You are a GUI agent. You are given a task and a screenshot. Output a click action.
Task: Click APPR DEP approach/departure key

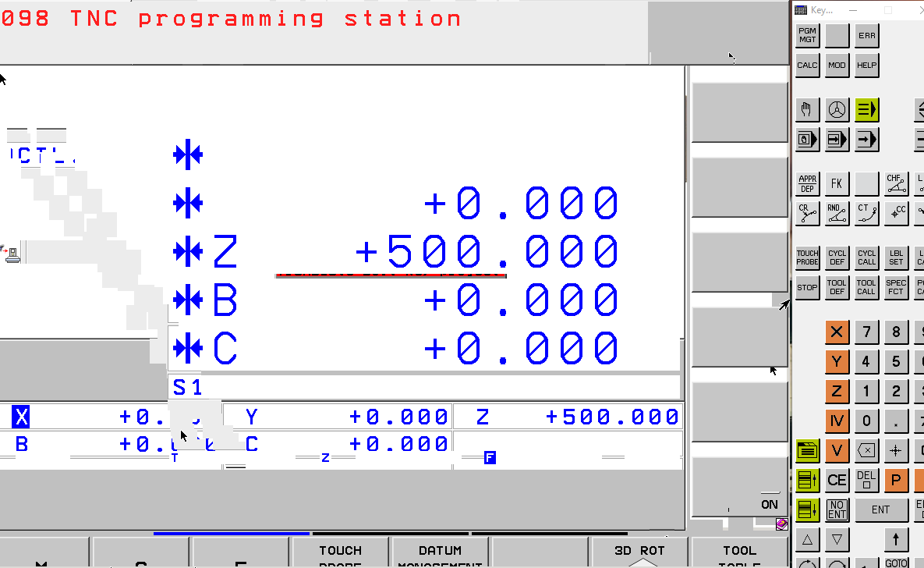807,183
